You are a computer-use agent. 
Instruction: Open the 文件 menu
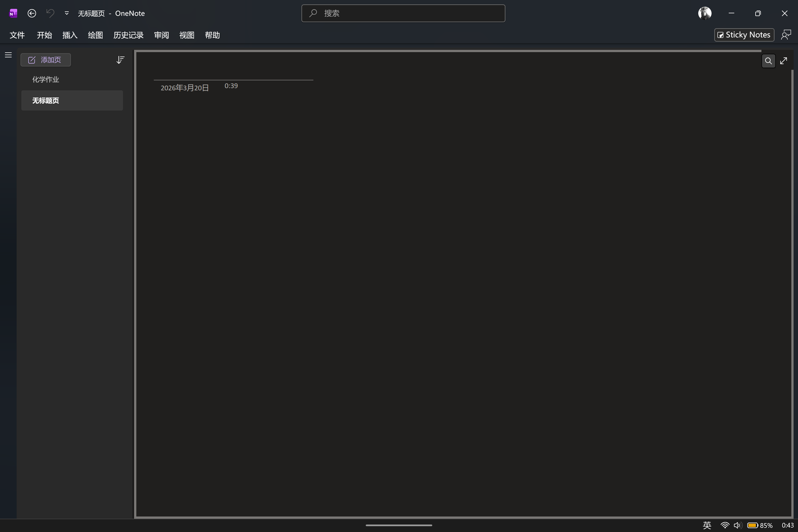click(x=17, y=35)
